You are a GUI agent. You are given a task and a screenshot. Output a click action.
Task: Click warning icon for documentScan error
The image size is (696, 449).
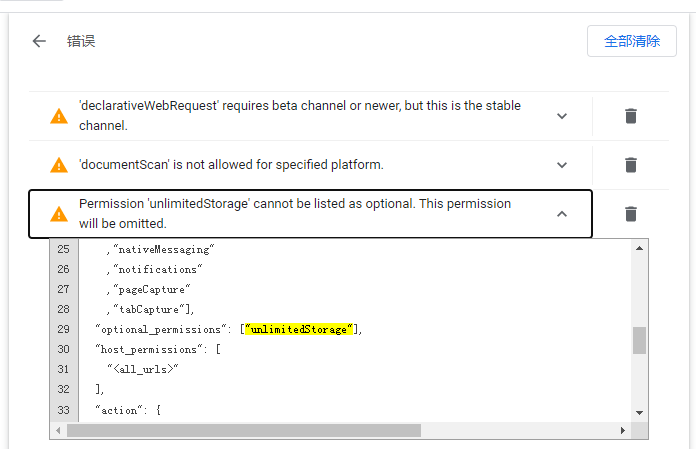coord(59,165)
